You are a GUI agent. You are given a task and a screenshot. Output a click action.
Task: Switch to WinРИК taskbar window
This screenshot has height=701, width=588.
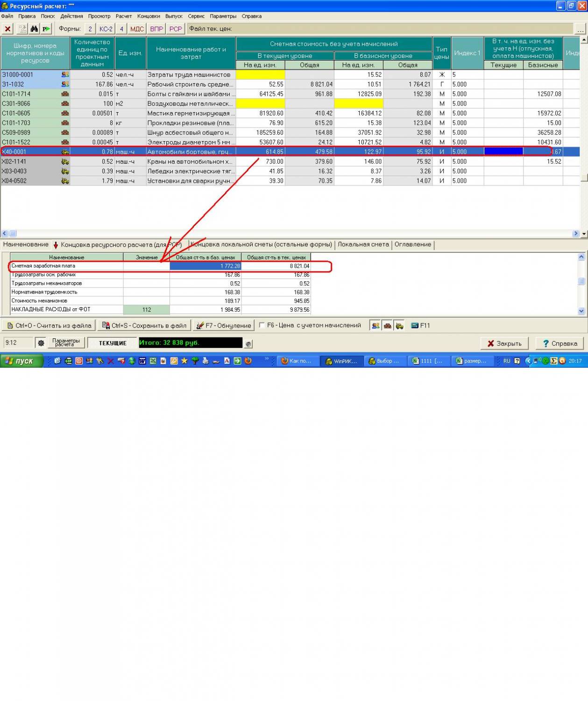coord(341,361)
